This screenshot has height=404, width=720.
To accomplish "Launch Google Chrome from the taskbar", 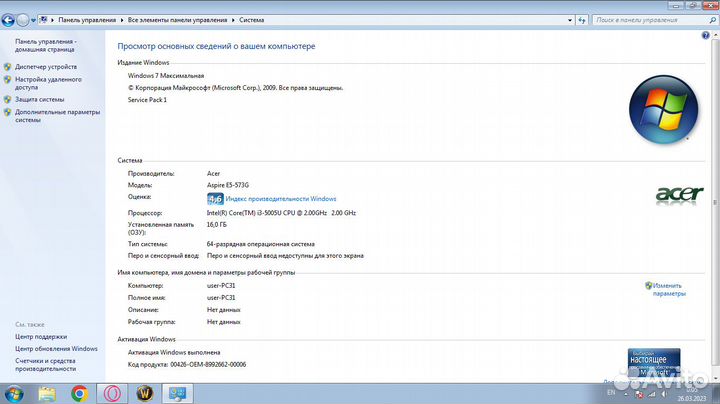I will click(79, 393).
